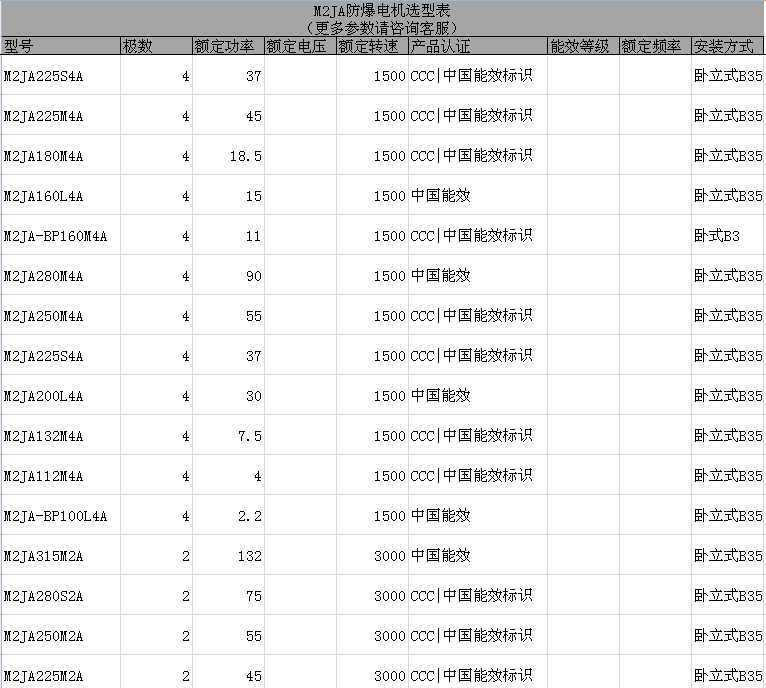Select the 额定电压 header cell
Screen dimensions: 766x688
tap(299, 46)
